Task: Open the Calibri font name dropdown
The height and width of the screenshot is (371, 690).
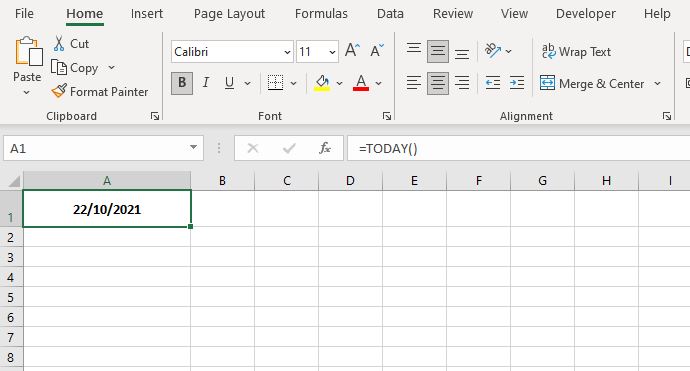Action: [287, 52]
